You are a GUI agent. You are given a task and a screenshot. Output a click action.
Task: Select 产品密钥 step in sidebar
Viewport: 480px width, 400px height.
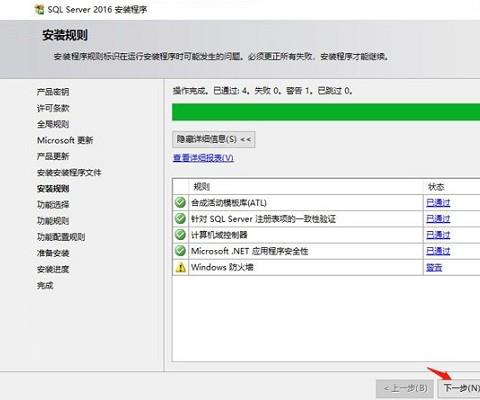click(x=53, y=92)
